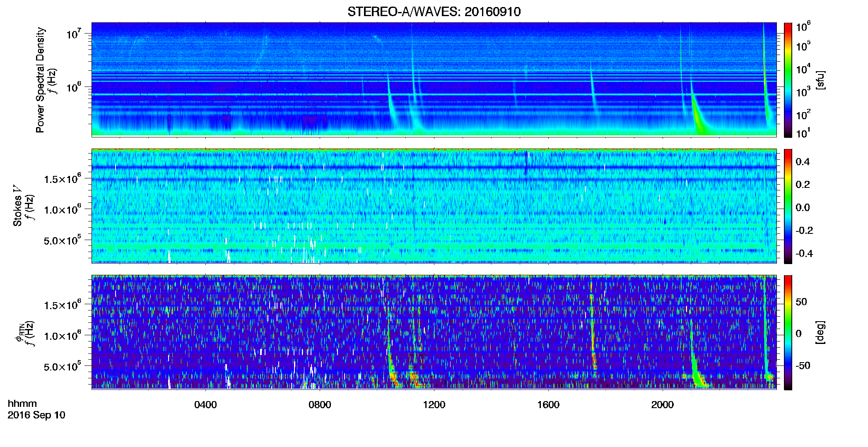The width and height of the screenshot is (868, 447).
Task: Click the -0.4 value on Stokes colorbar
Action: point(804,253)
